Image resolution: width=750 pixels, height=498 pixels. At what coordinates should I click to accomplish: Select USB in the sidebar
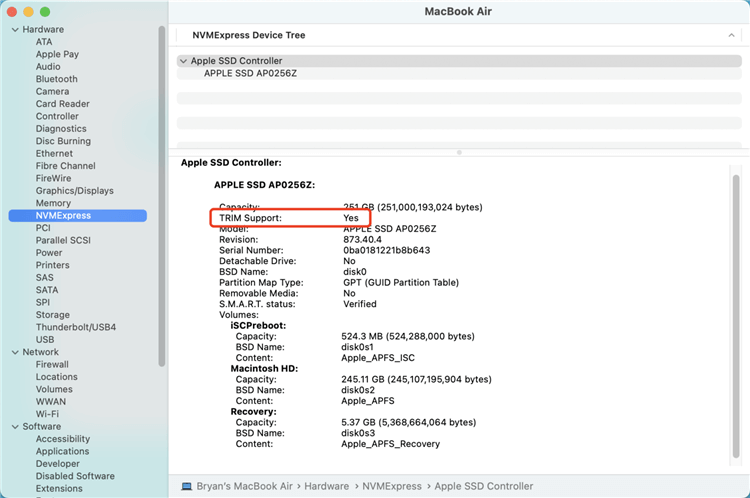(45, 341)
